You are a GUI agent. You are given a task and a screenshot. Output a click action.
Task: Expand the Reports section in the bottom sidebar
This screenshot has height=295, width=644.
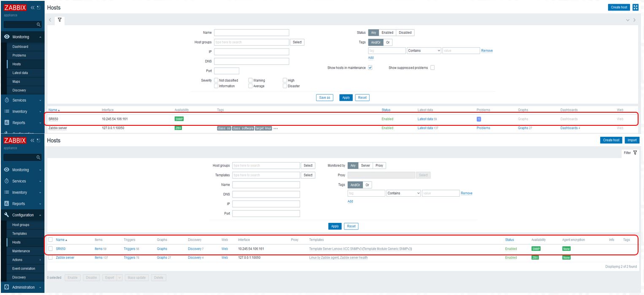click(40, 204)
